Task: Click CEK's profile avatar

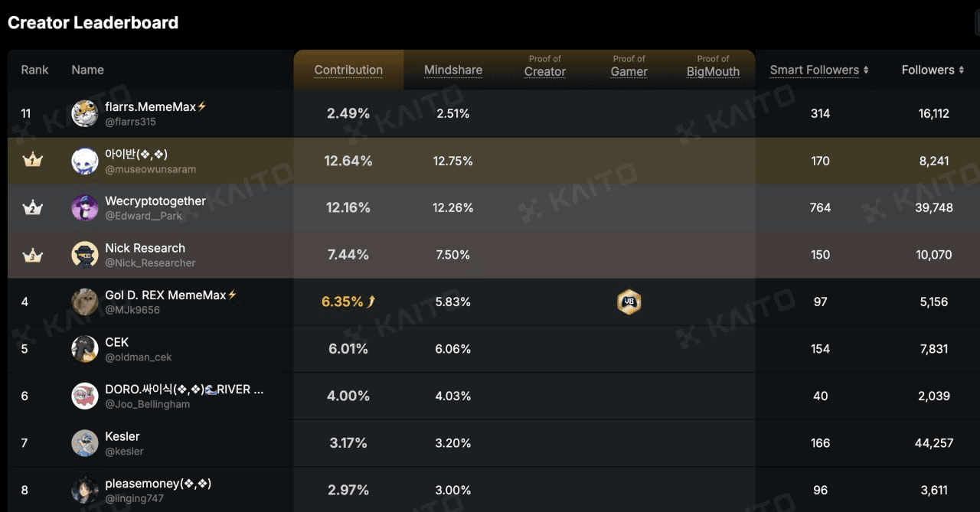Action: (x=84, y=349)
